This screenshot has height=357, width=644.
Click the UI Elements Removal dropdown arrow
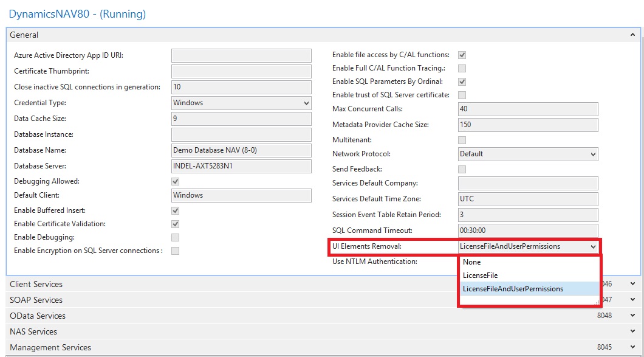pyautogui.click(x=592, y=246)
